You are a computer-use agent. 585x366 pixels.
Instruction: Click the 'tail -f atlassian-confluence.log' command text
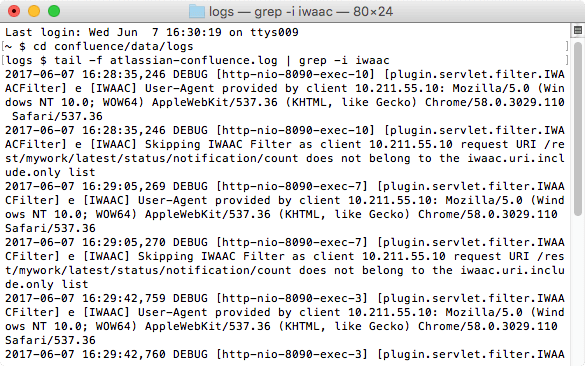(166, 60)
